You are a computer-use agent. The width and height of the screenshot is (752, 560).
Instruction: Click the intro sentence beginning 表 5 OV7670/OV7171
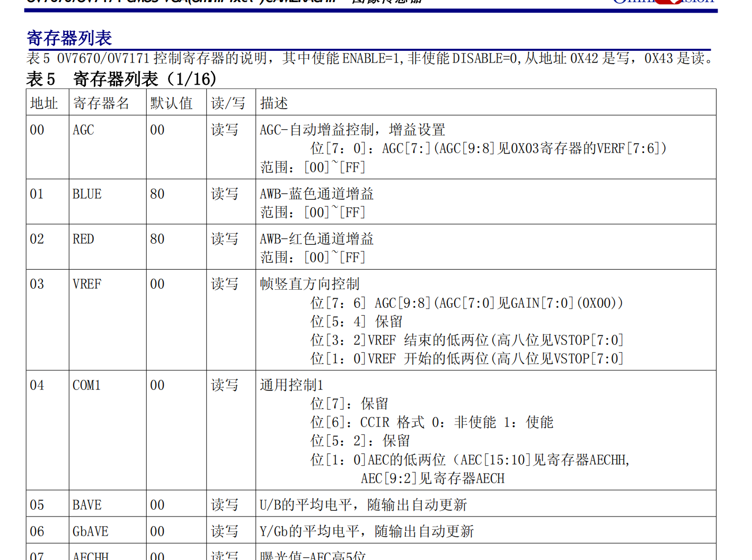(370, 58)
